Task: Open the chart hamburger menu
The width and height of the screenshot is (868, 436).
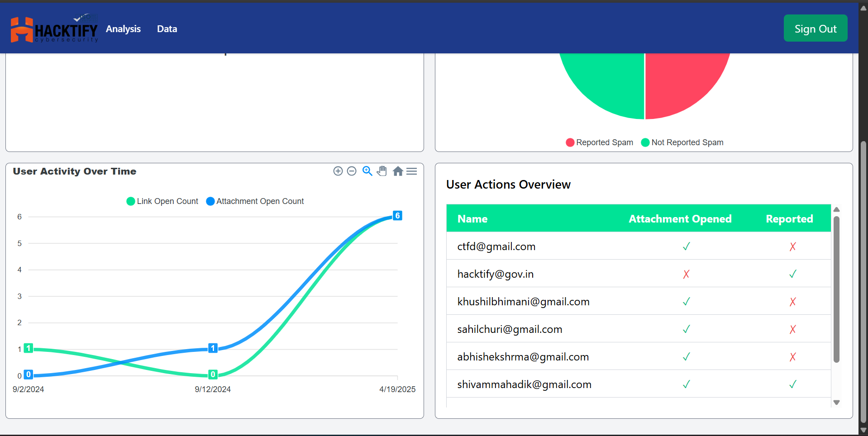Action: (412, 171)
